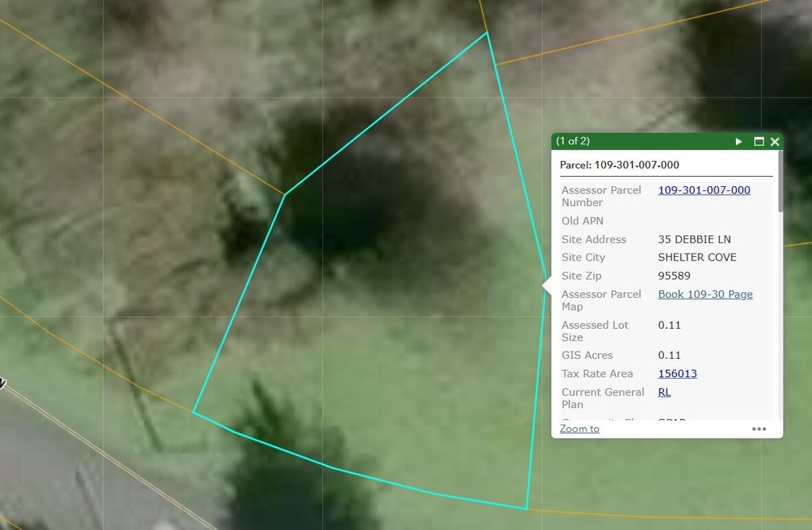
Task: Show next feature with popup arrow
Action: (738, 141)
